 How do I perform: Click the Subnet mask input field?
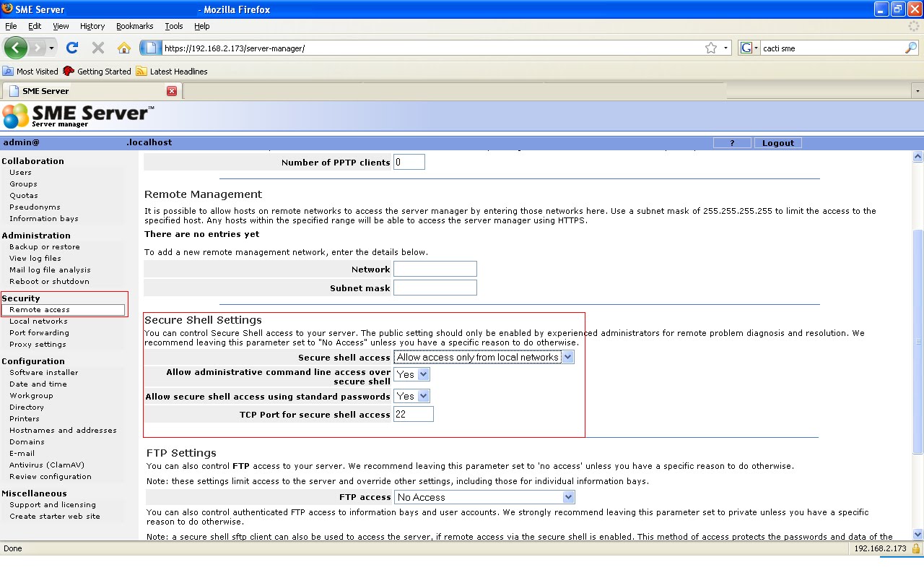coord(435,288)
